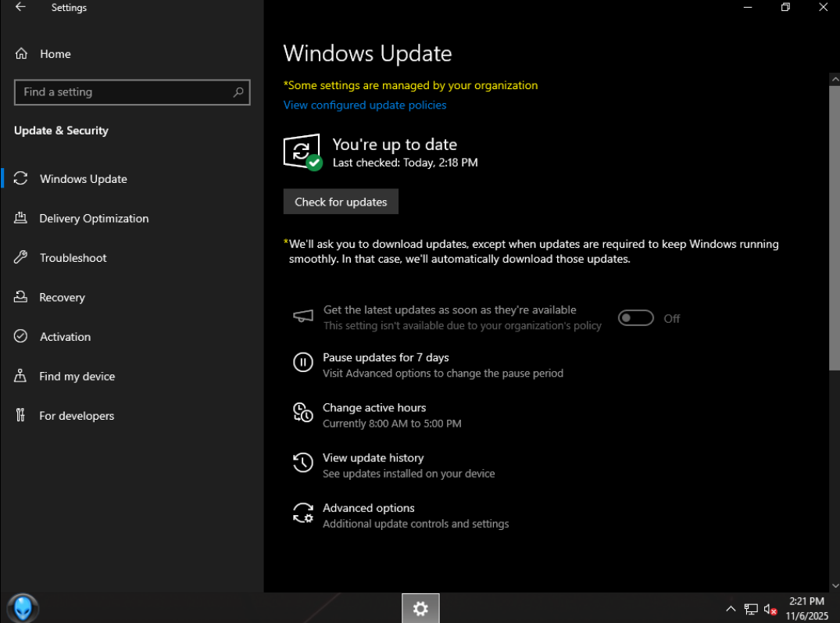Click the Find my device icon
840x623 pixels.
tap(21, 376)
